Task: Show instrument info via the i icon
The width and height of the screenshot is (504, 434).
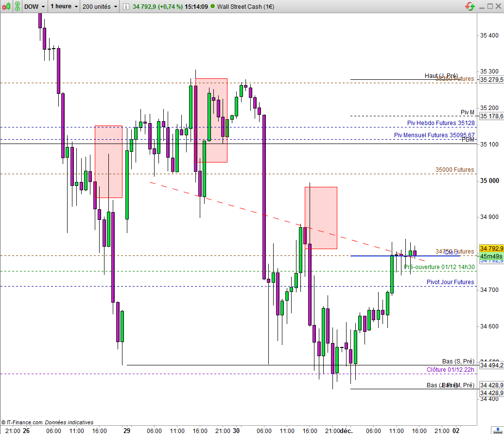Action: coord(126,6)
